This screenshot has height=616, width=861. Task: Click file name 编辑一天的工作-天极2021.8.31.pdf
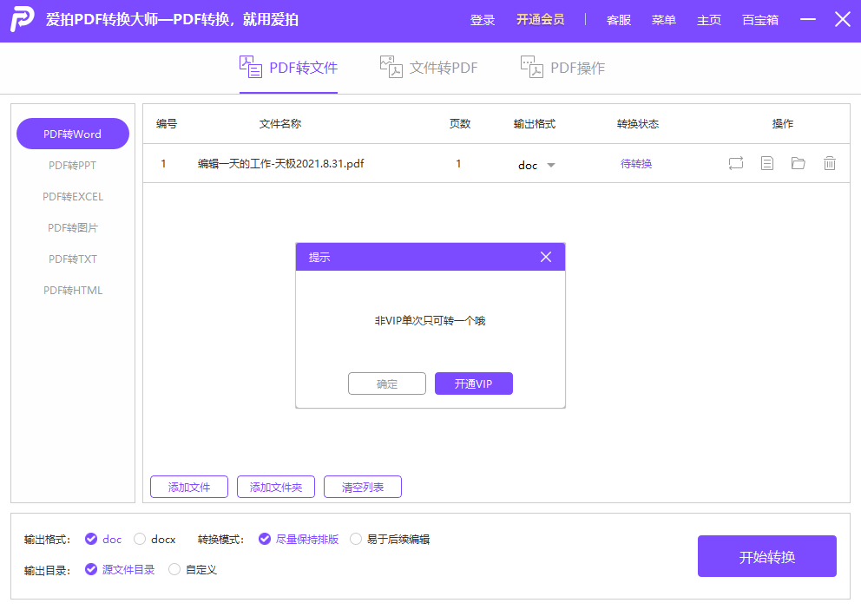(280, 164)
